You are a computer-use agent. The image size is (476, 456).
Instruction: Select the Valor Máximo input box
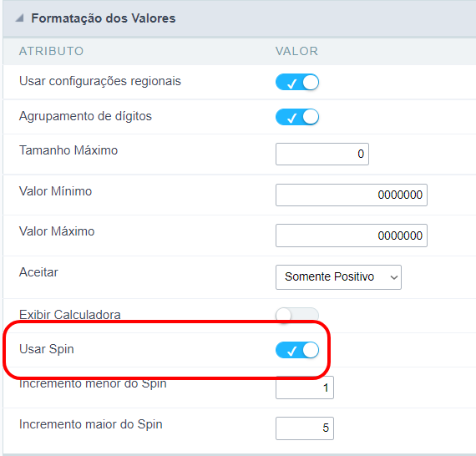(352, 236)
